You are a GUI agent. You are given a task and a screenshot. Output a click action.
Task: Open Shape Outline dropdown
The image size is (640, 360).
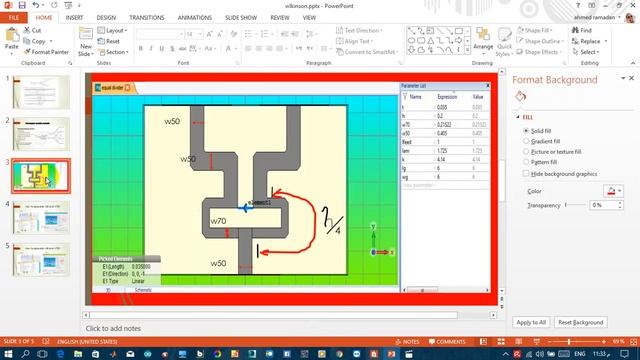coord(540,41)
